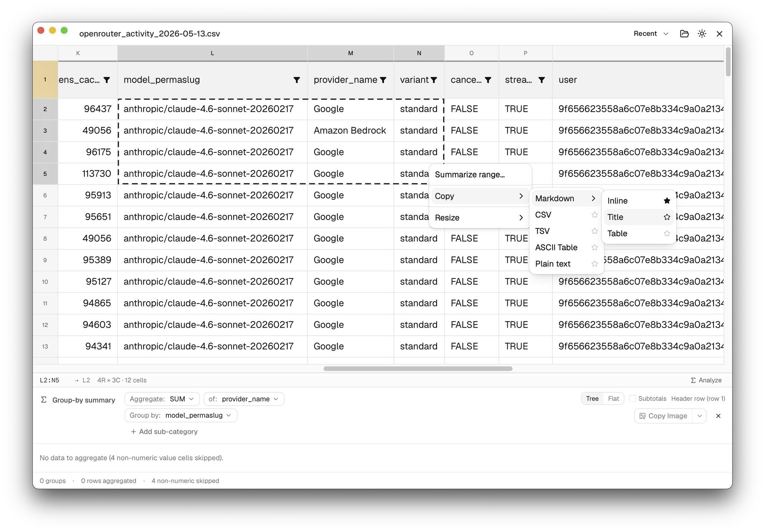Open the Copy submenu entry

pyautogui.click(x=480, y=196)
